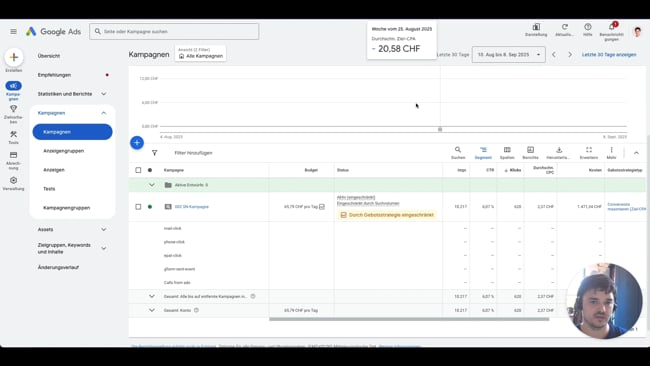Viewport: 650px width, 366px height.
Task: Click the Suchen magnifier toolbar icon
Action: click(458, 150)
